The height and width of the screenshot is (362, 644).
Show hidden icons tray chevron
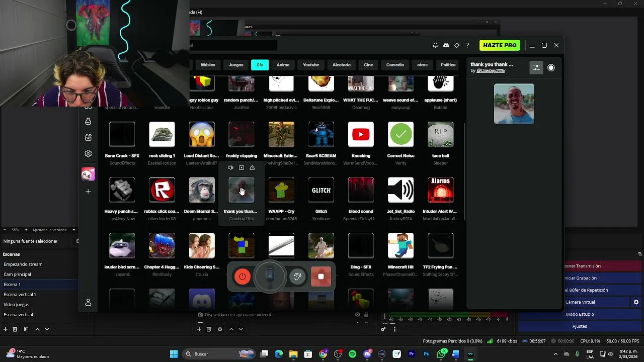click(555, 354)
